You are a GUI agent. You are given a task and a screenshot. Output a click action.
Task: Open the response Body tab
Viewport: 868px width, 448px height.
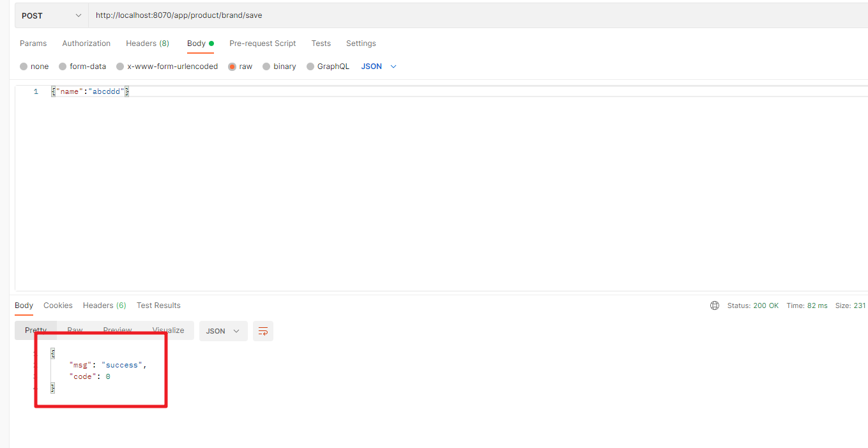pyautogui.click(x=24, y=305)
